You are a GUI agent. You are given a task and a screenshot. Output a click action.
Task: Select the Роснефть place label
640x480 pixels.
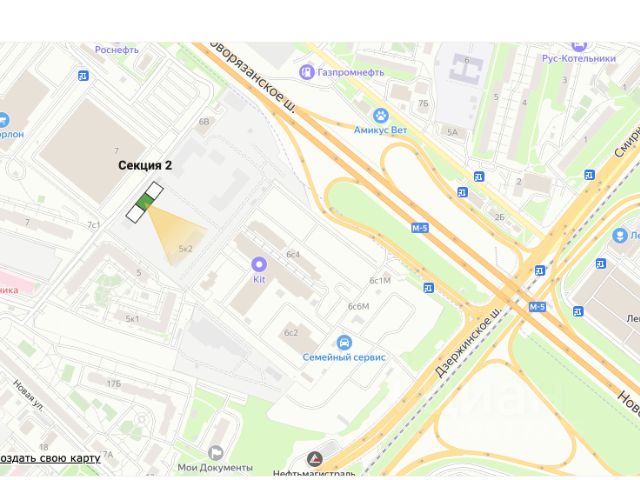[x=117, y=50]
